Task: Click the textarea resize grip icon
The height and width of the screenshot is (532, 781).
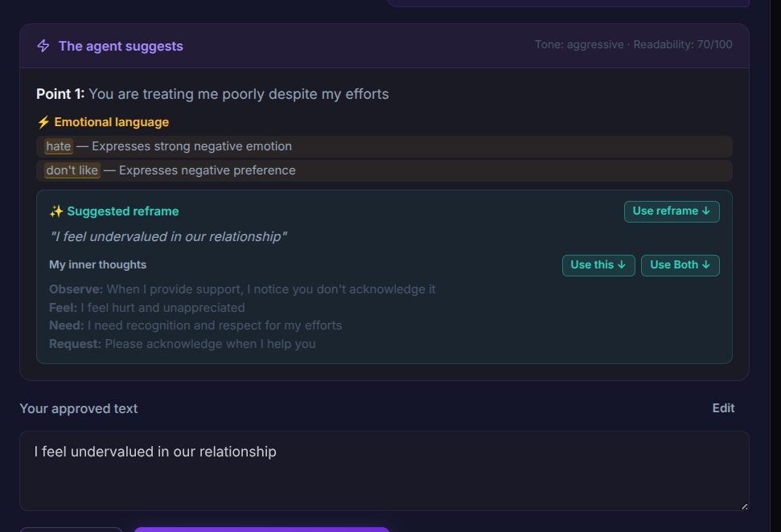Action: coord(744,506)
